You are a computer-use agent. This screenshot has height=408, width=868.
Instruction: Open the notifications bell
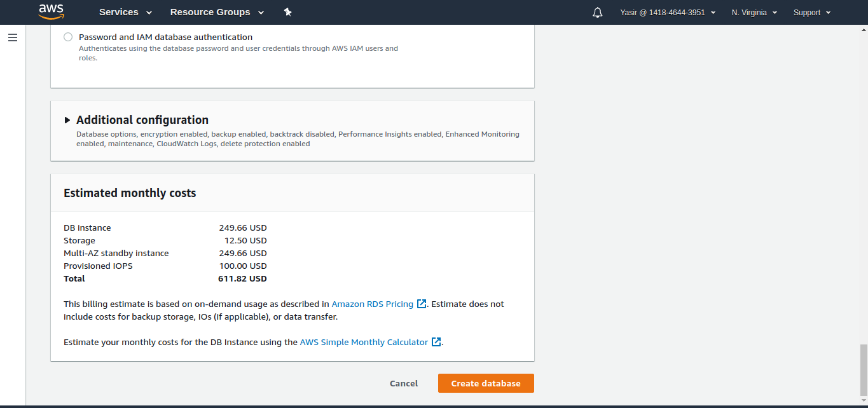(x=597, y=13)
